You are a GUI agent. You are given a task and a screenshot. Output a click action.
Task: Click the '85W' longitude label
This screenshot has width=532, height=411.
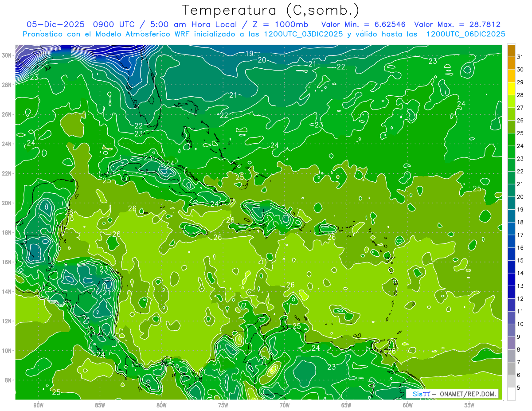click(100, 405)
